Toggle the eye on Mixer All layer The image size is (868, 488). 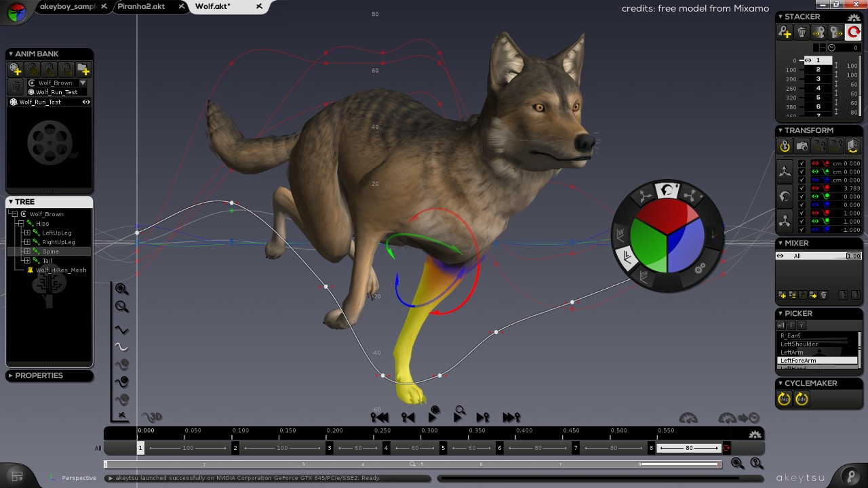pos(781,256)
